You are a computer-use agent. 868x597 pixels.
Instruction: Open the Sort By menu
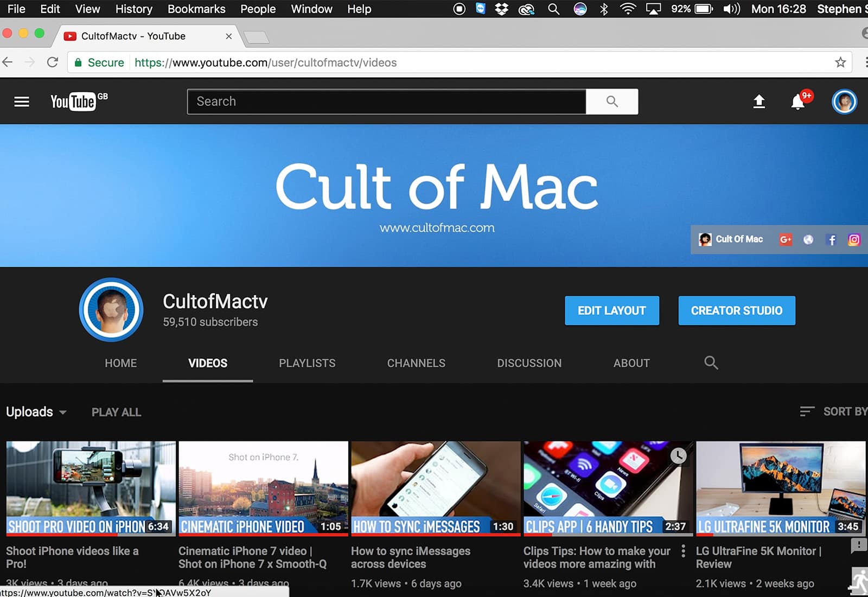834,412
